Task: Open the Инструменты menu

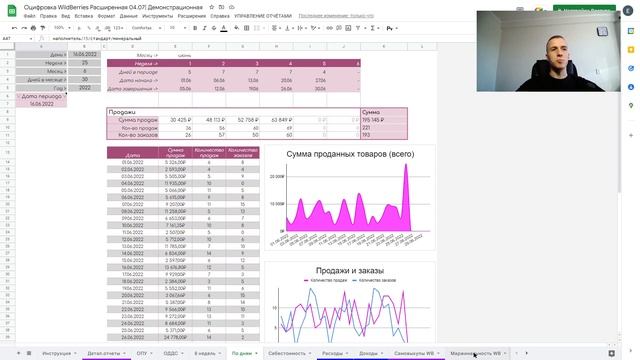Action: (x=158, y=16)
